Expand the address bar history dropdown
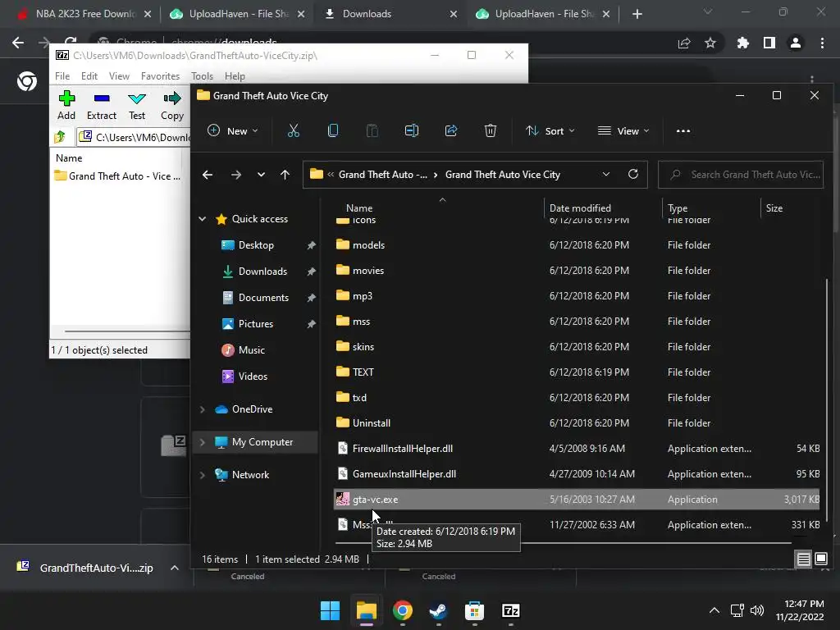The image size is (840, 630). [606, 174]
